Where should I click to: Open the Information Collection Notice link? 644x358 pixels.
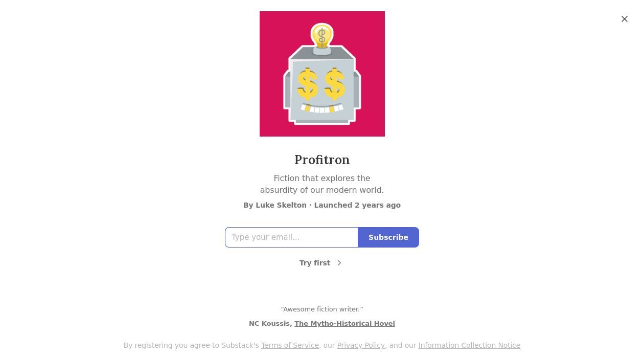(x=469, y=346)
